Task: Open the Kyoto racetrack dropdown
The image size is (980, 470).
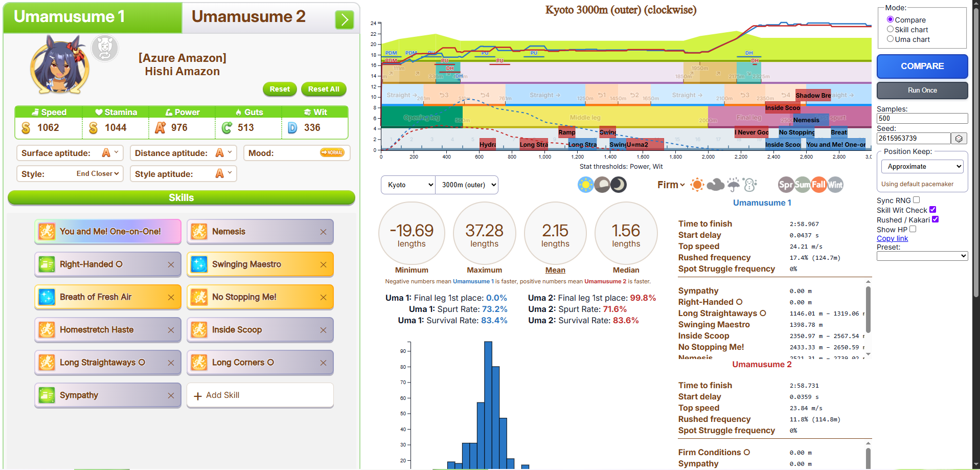Action: point(408,185)
